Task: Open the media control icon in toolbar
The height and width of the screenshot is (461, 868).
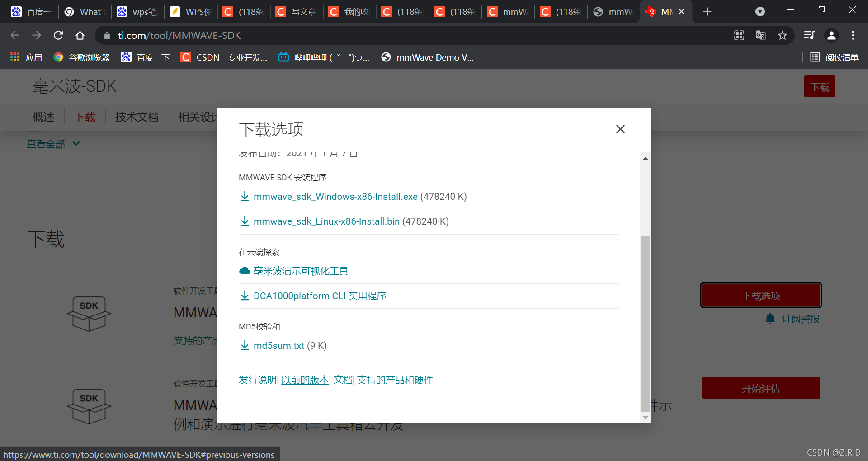Action: [809, 35]
